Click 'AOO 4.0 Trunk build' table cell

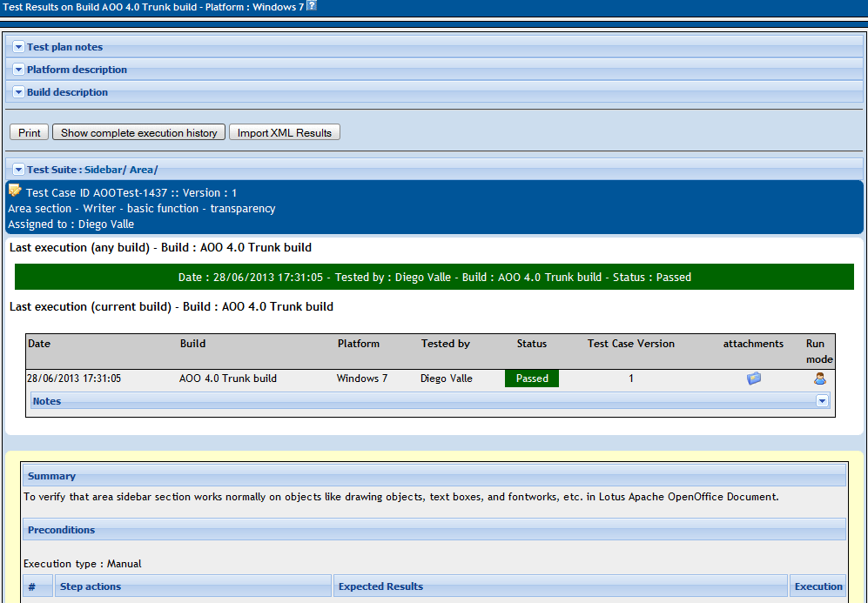[x=228, y=379]
